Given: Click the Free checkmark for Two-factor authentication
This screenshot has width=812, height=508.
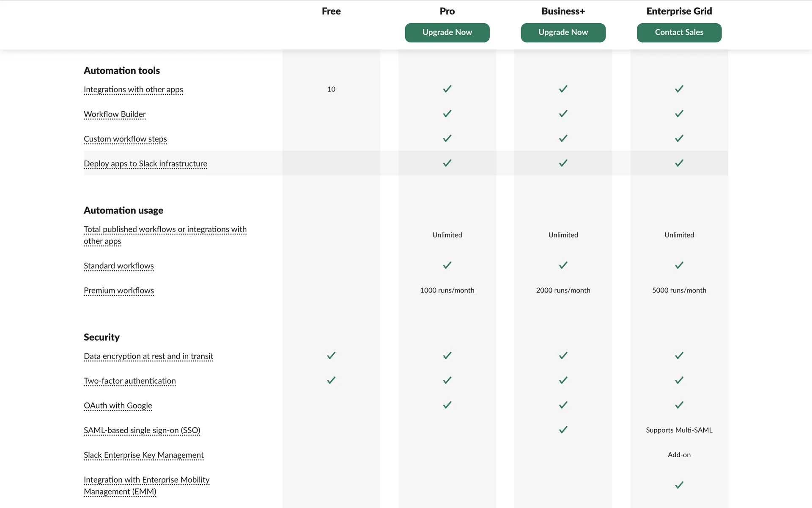Looking at the screenshot, I should (x=331, y=380).
